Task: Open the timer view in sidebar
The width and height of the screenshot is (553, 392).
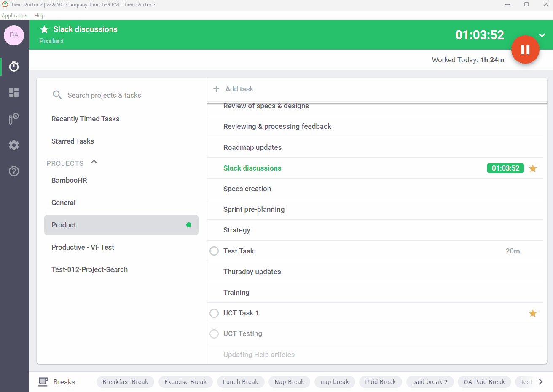Action: 14,66
